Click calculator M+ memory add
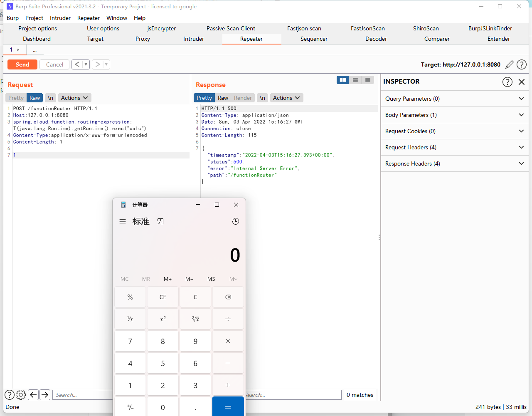 [167, 279]
